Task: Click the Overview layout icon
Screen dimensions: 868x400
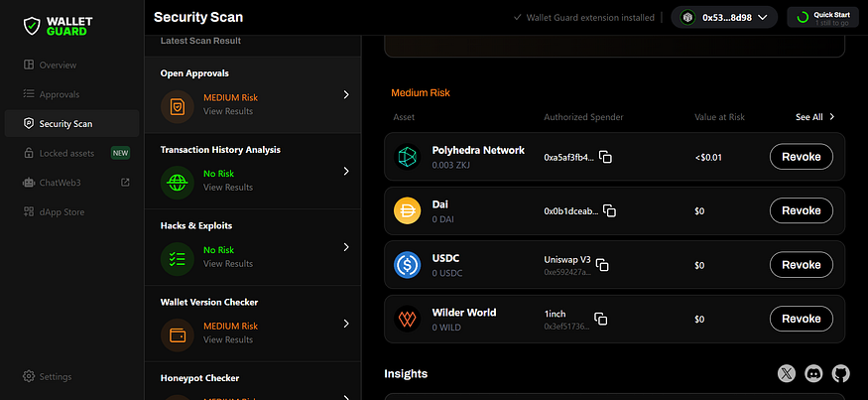Action: pos(29,65)
